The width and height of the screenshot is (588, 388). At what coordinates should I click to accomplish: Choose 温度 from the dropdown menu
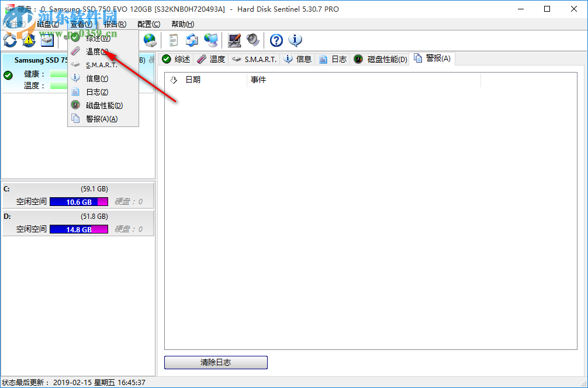[103, 51]
